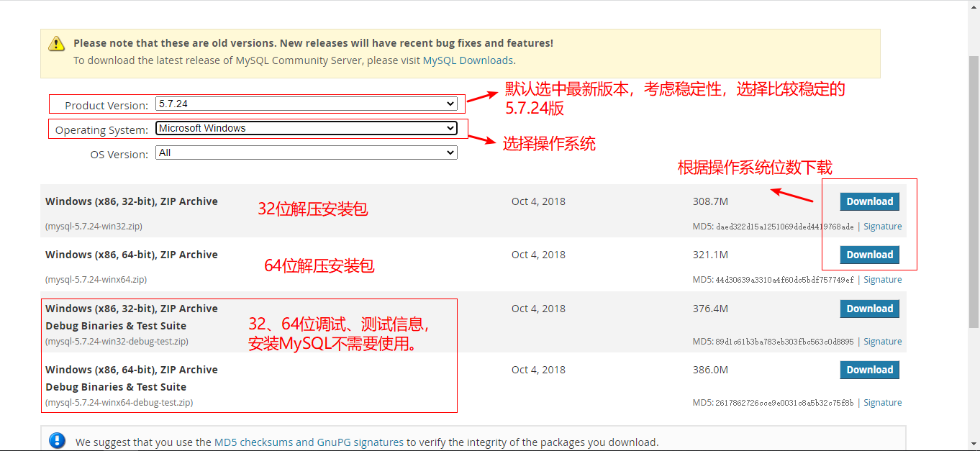Image resolution: width=980 pixels, height=451 pixels.
Task: Click the Windows (x86, 32-bit), ZIP Archive title
Action: [132, 201]
